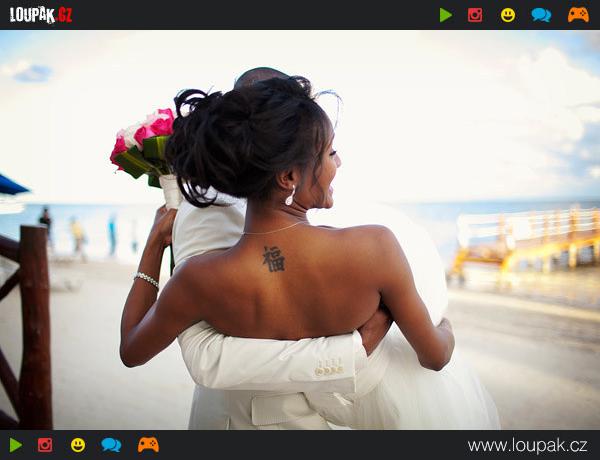600x460 pixels.
Task: Click the white jacket sleeve cuff buttons
Action: pos(329,368)
